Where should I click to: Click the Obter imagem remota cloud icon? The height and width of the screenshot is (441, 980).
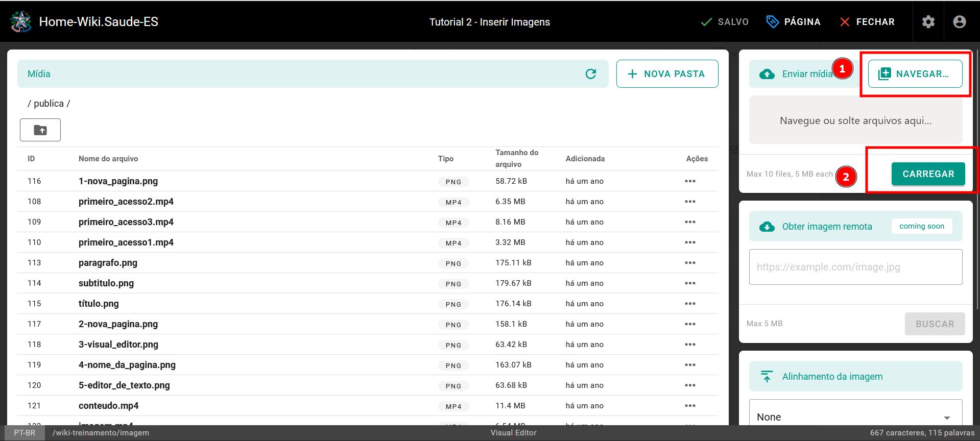[x=767, y=227]
